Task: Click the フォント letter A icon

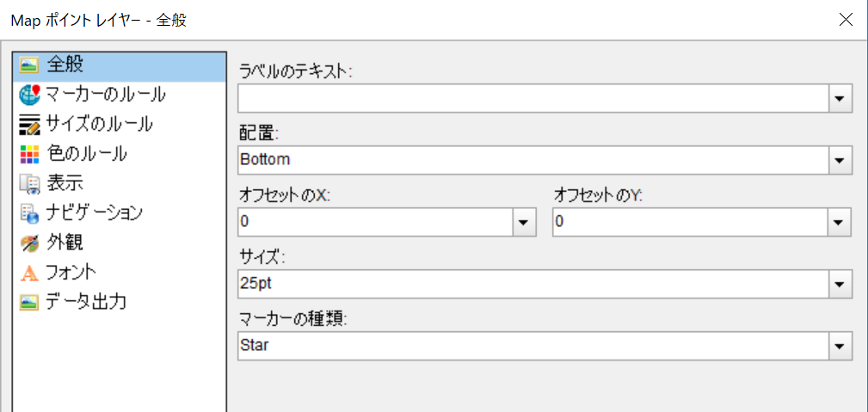Action: [29, 273]
